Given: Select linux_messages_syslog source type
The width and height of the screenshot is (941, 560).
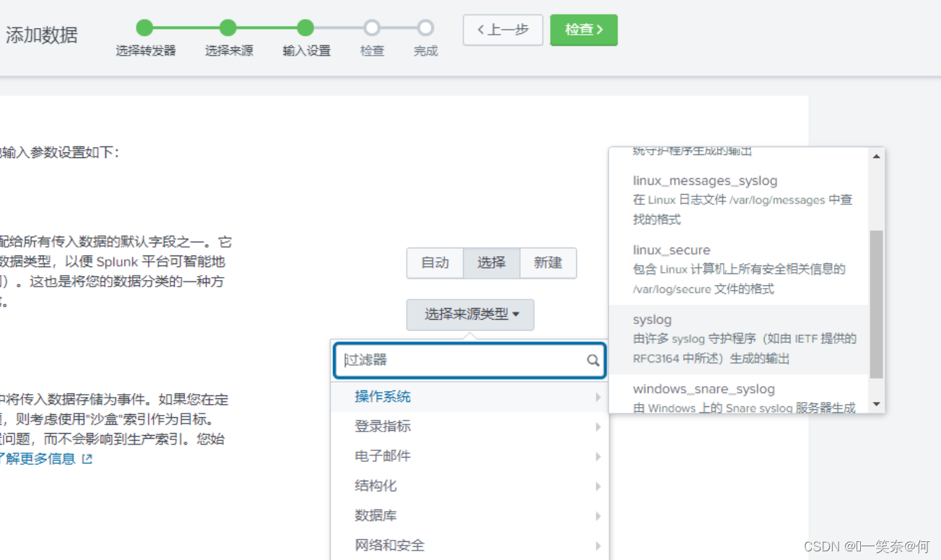Looking at the screenshot, I should [x=739, y=200].
